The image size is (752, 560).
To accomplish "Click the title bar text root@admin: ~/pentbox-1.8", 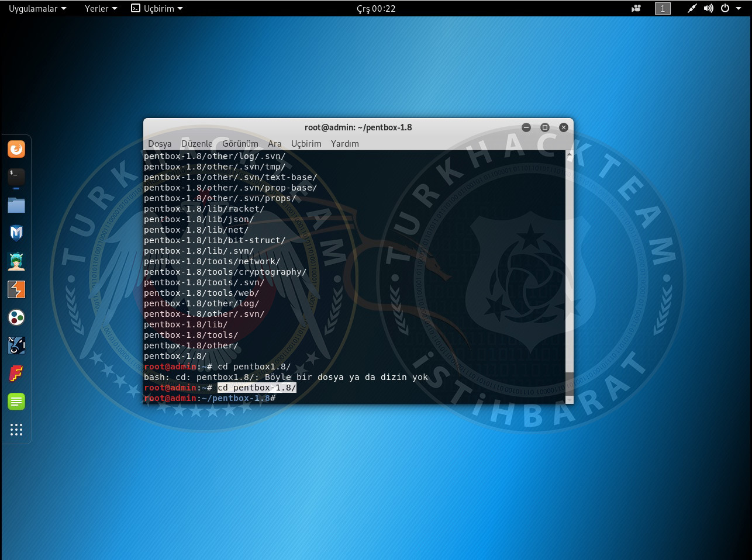I will (358, 127).
